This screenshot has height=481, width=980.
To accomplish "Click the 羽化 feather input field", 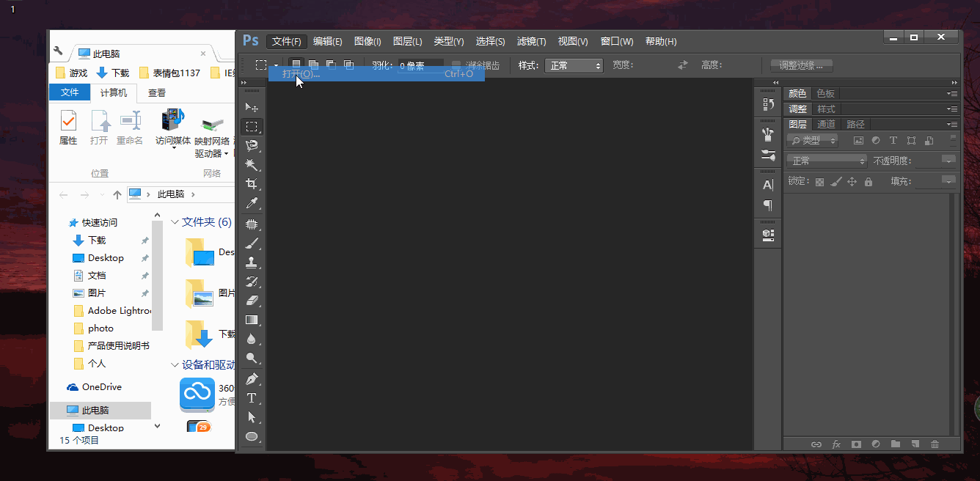I will [x=420, y=65].
